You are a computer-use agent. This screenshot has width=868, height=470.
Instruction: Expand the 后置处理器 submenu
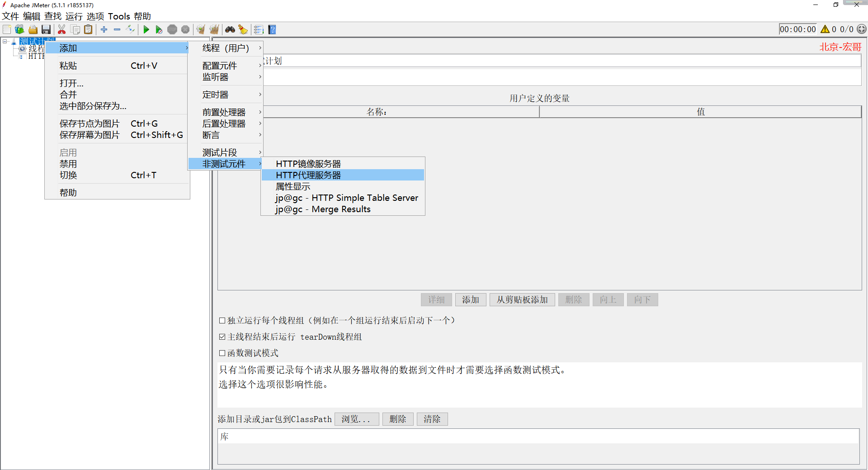pyautogui.click(x=226, y=123)
